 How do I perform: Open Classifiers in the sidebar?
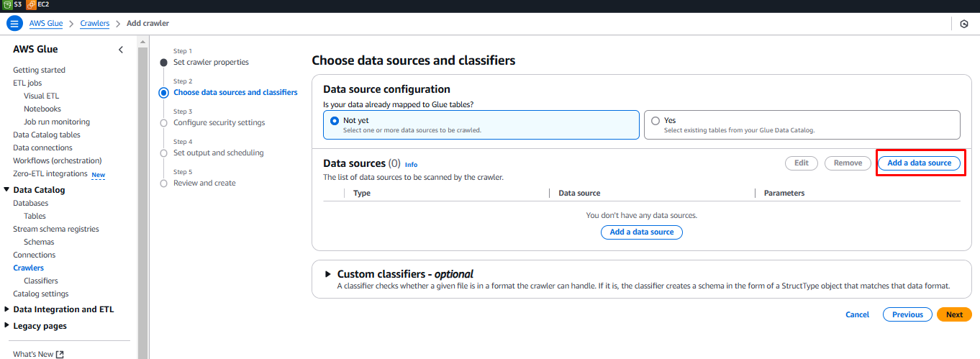(x=41, y=281)
